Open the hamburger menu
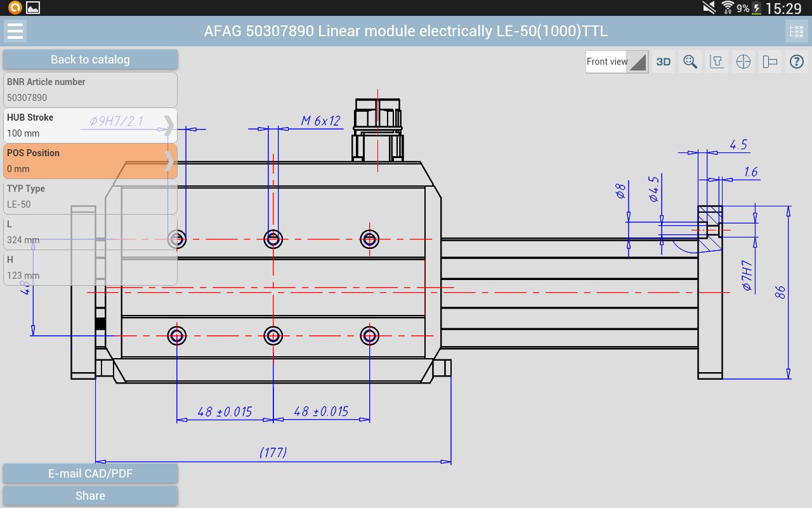The width and height of the screenshot is (812, 508). coord(15,30)
